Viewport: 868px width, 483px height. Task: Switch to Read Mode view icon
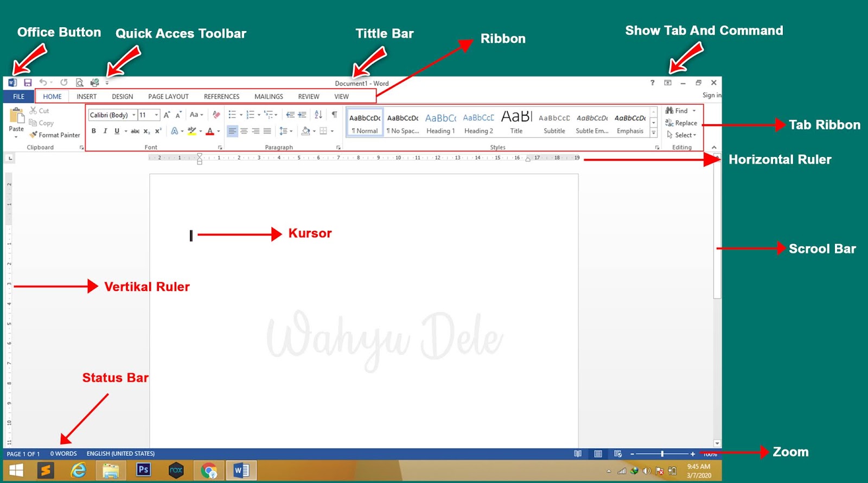[578, 454]
